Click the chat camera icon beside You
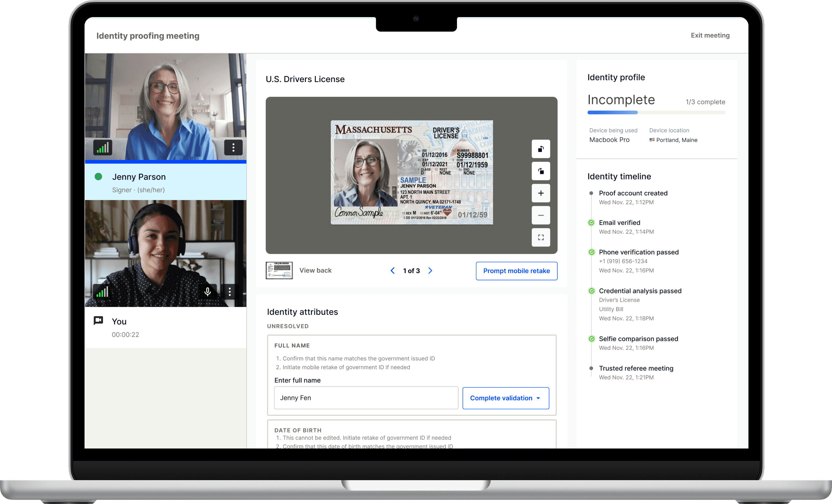This screenshot has height=504, width=832. 98,321
